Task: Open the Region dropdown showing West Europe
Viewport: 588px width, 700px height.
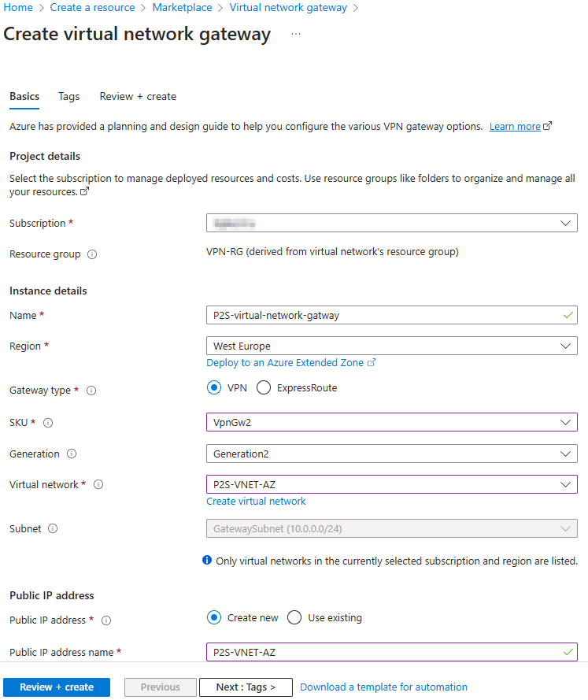Action: (391, 346)
